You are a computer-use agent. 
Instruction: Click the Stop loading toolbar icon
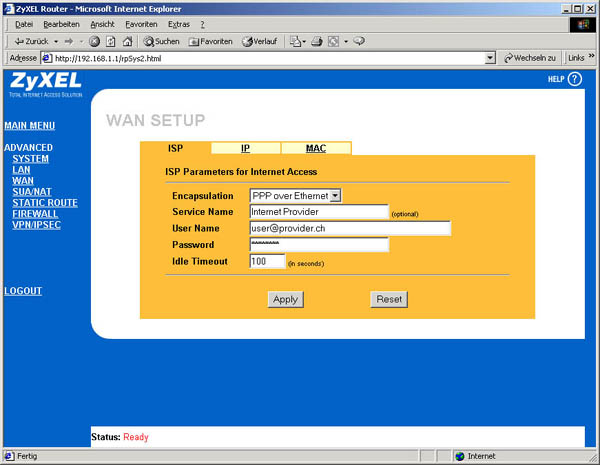tap(95, 41)
